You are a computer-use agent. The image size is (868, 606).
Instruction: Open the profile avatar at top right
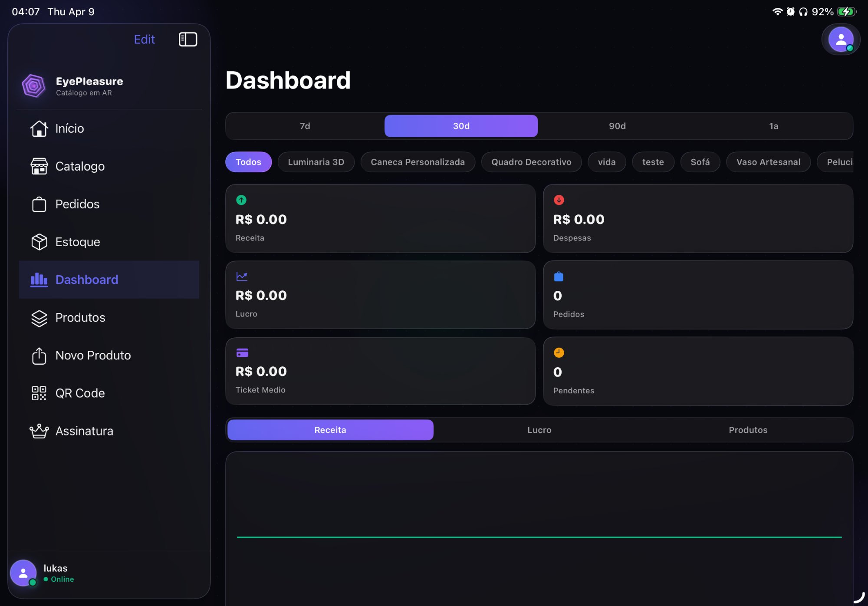pos(841,40)
